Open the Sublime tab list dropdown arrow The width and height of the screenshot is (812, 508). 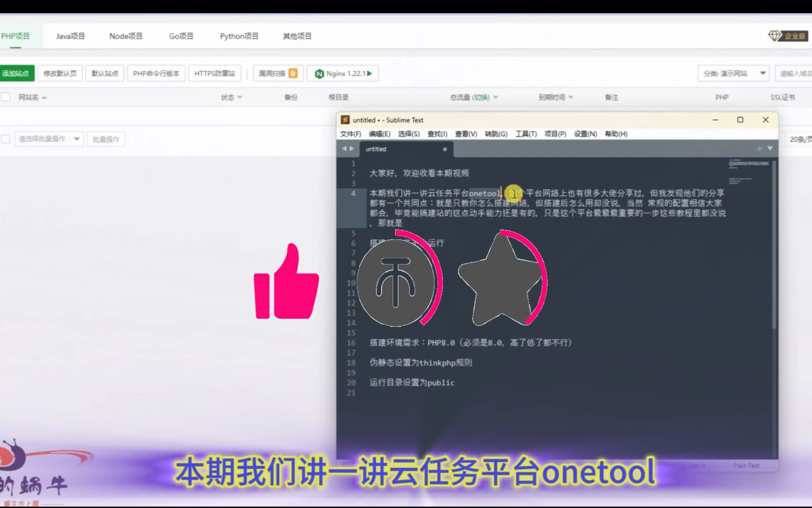click(770, 149)
